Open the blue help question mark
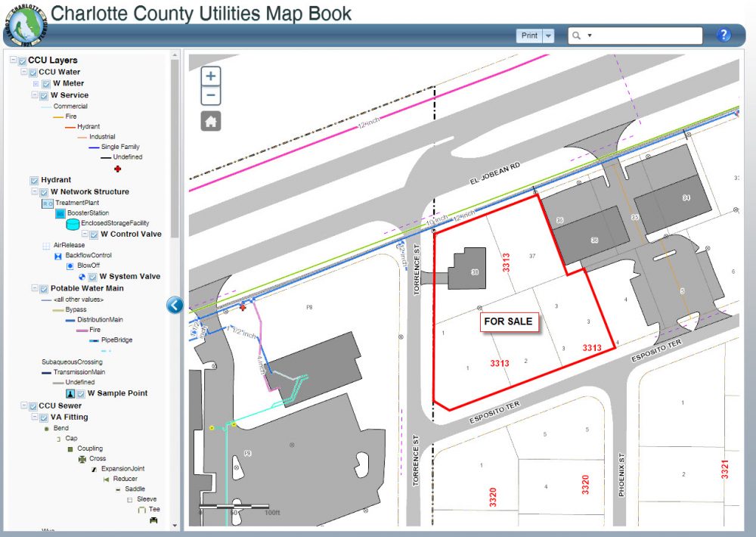The height and width of the screenshot is (537, 756). point(723,36)
